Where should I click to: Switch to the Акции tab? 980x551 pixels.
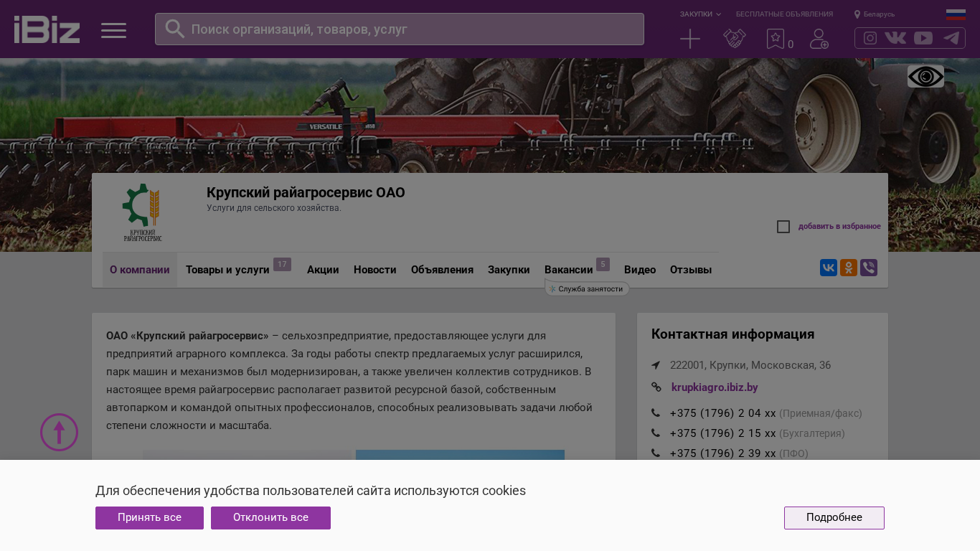click(323, 270)
